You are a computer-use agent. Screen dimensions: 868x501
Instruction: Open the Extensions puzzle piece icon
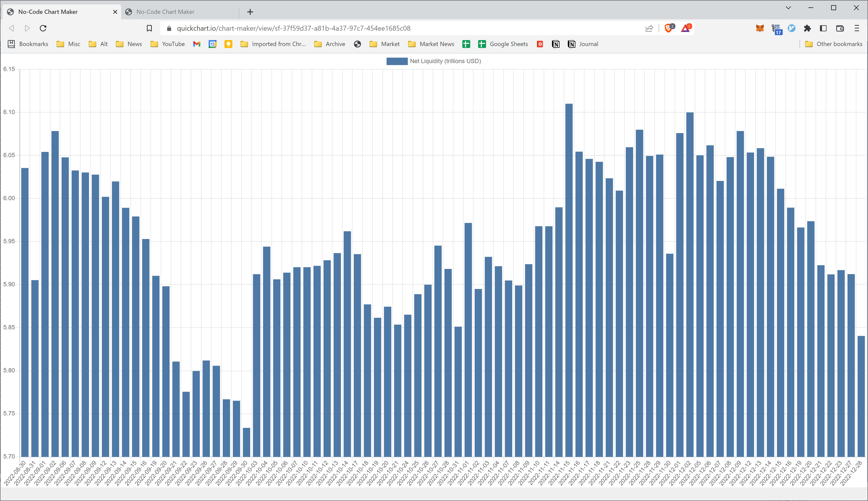click(x=807, y=28)
